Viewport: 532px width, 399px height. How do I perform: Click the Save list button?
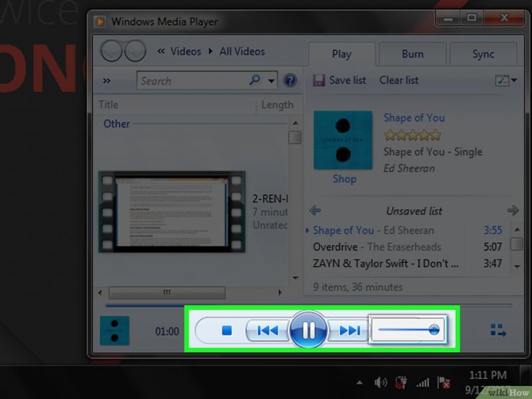[339, 81]
